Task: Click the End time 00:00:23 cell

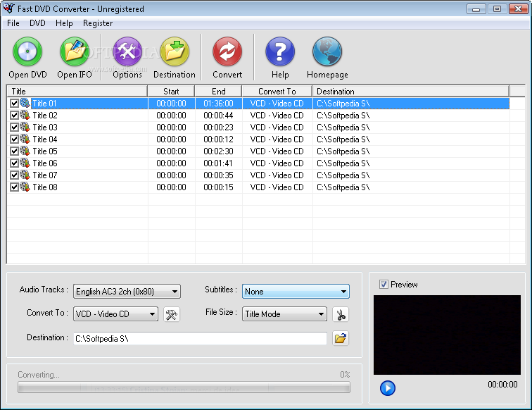Action: [x=218, y=128]
